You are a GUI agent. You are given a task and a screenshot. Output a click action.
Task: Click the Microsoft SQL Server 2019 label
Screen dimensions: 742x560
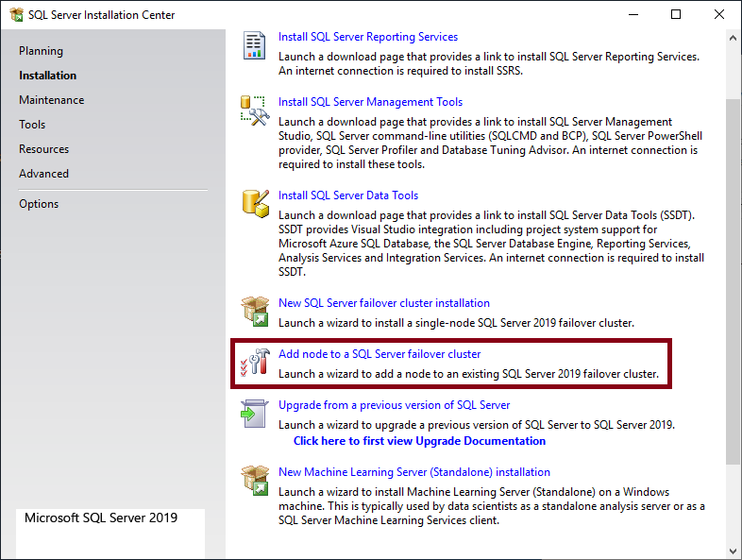pyautogui.click(x=101, y=518)
